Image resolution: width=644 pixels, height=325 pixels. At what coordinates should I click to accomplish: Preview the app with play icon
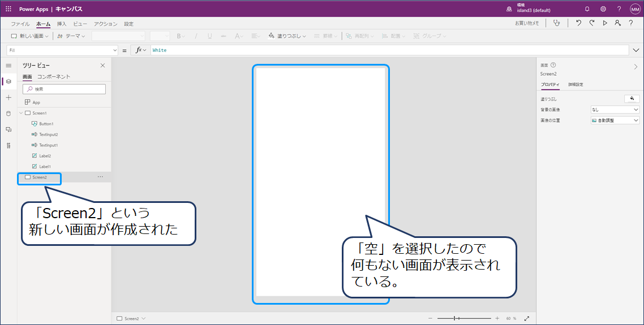pyautogui.click(x=604, y=23)
